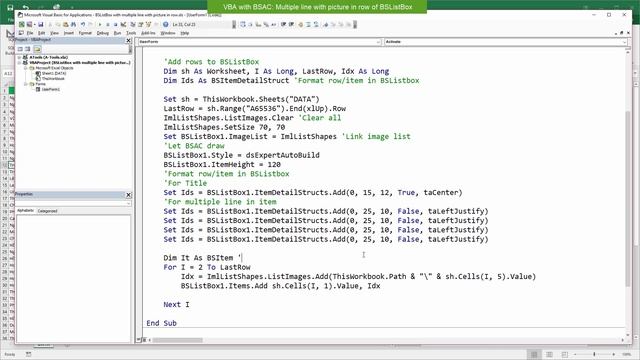Close the Project Explorer panel
The image size is (640, 360).
click(129, 40)
